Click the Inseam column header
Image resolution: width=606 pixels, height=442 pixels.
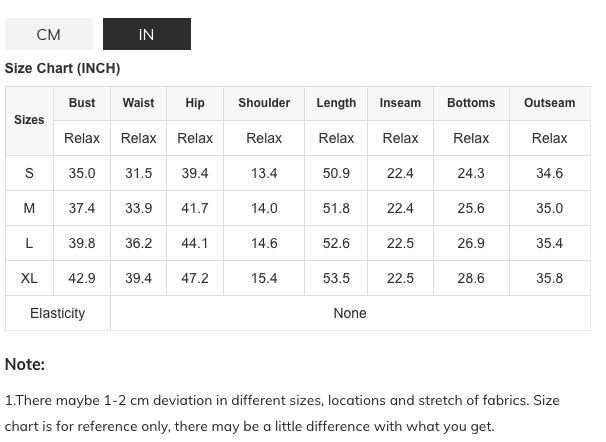click(x=400, y=103)
